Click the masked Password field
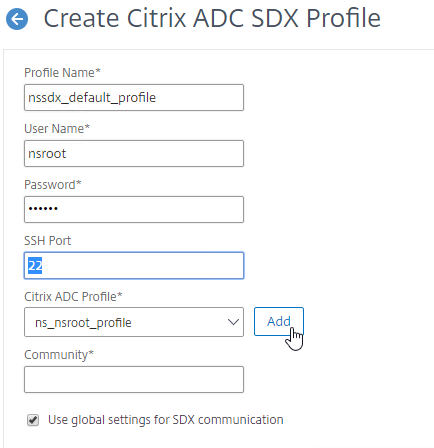 click(x=134, y=209)
